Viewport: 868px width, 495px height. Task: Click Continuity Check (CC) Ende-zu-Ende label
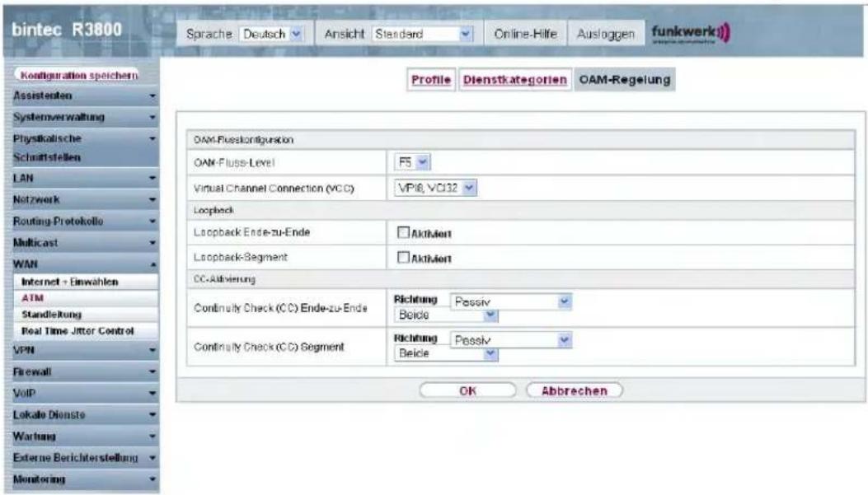(280, 308)
